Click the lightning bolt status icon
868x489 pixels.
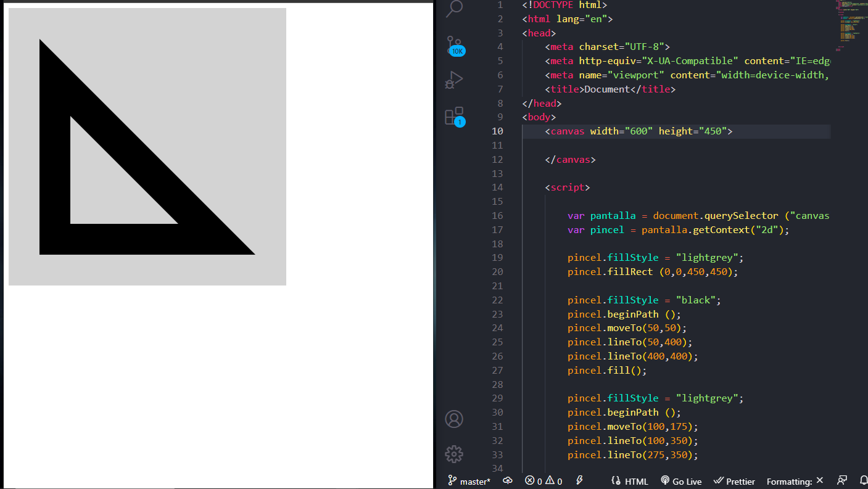(579, 481)
